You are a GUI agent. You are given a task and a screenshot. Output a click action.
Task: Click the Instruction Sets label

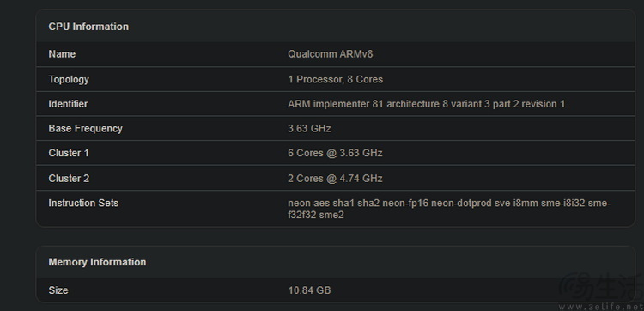pos(83,203)
